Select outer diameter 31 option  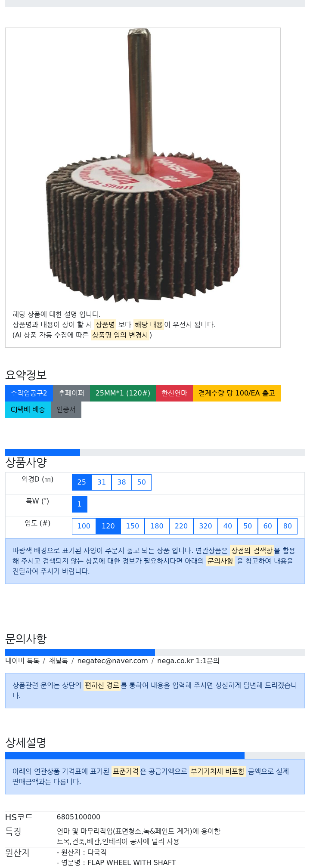[102, 482]
